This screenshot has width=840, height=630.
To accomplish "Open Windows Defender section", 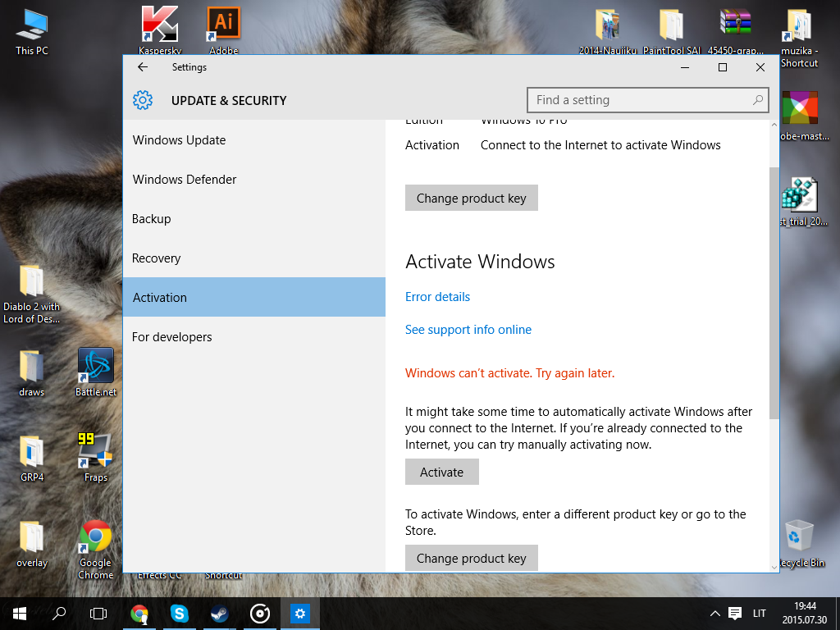I will pos(254,180).
